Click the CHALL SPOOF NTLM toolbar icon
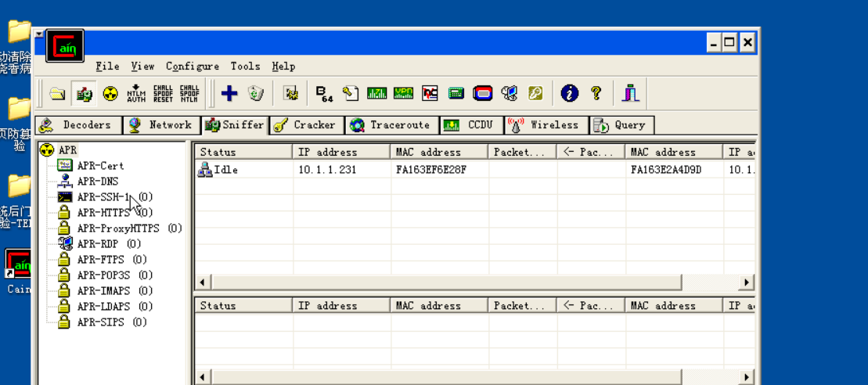 point(190,93)
